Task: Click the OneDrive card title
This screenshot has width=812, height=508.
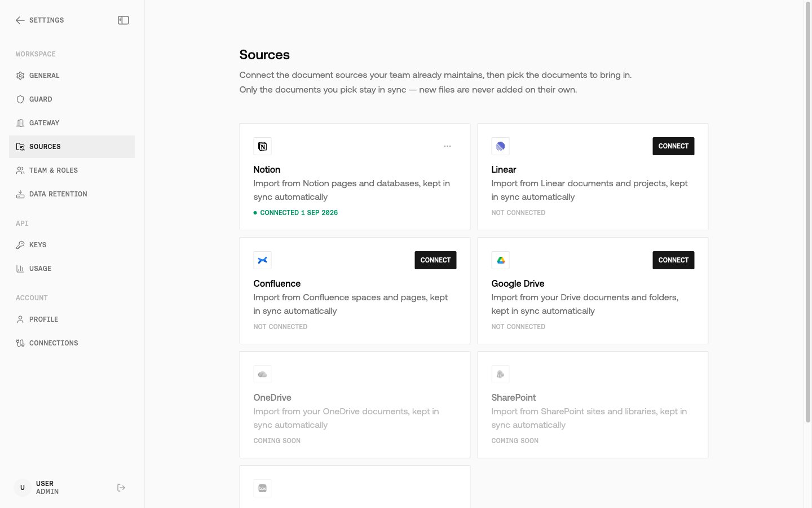Action: 272,397
